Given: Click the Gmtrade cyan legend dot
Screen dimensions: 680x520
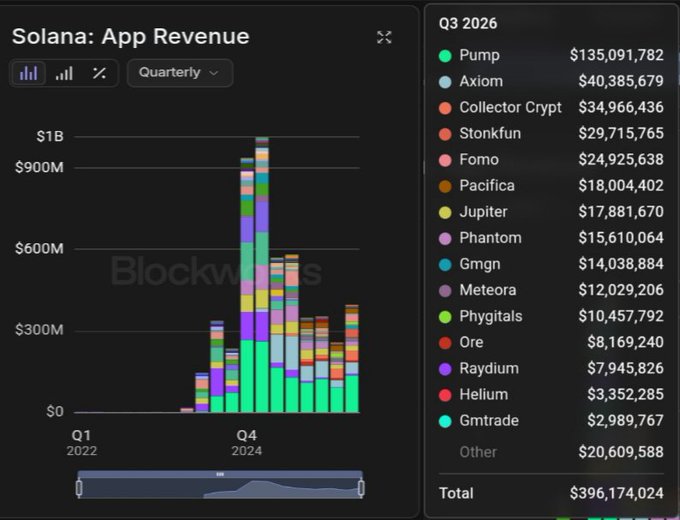Looking at the screenshot, I should tap(445, 421).
